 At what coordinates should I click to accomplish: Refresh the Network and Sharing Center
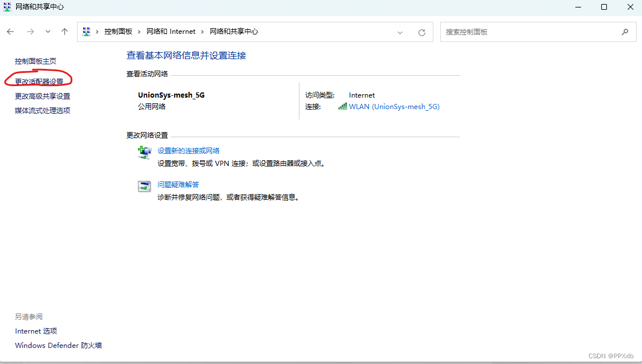[x=422, y=32]
